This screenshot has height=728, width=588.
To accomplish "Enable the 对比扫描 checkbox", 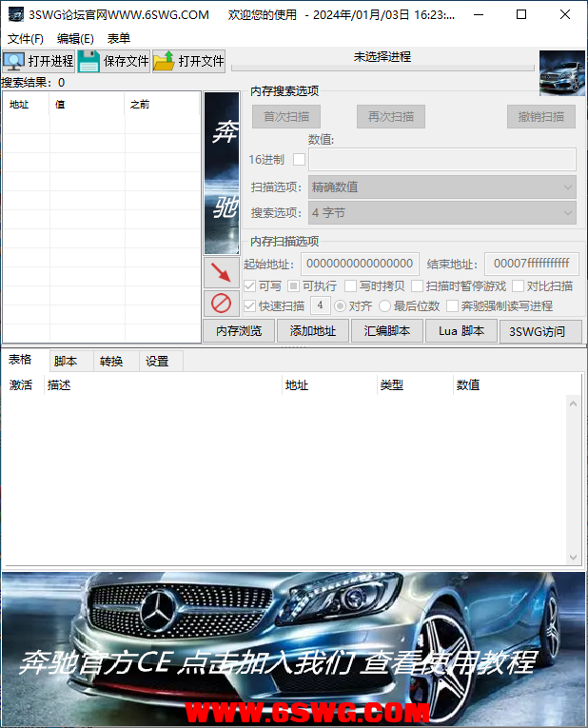I will tap(518, 286).
